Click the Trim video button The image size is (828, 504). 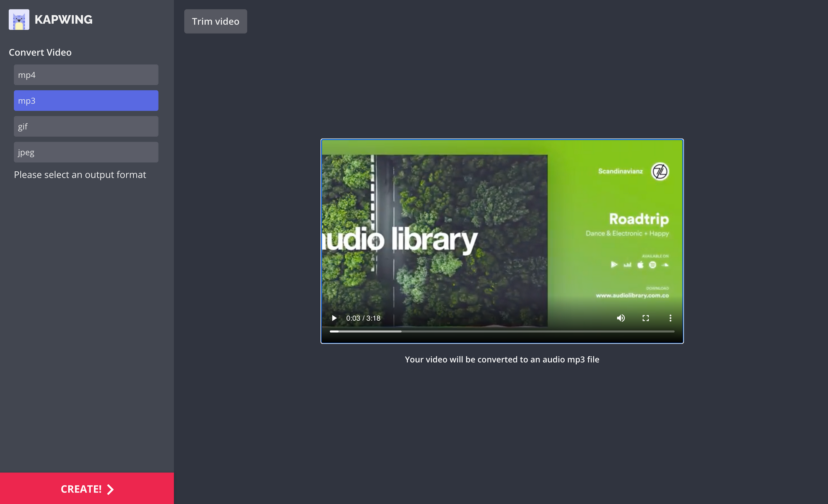click(x=215, y=22)
